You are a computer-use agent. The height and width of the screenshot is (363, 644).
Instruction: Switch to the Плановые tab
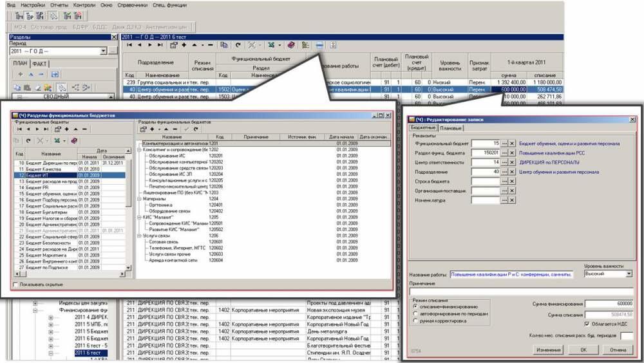click(x=450, y=129)
